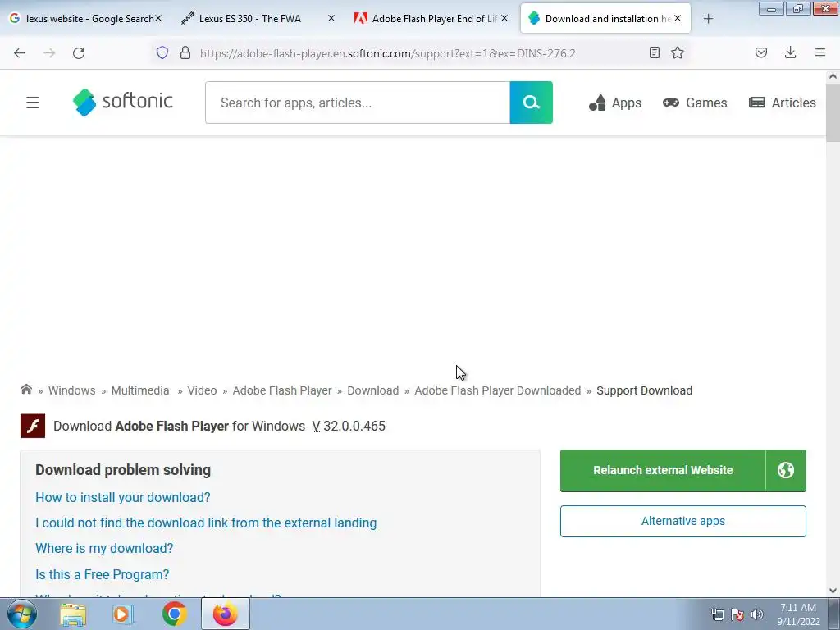Click the Download breadcrumb link
Viewport: 840px width, 630px height.
click(x=373, y=390)
